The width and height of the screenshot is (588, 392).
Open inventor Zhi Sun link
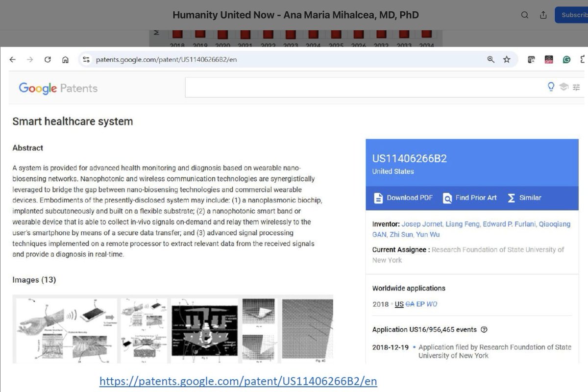[x=401, y=235]
